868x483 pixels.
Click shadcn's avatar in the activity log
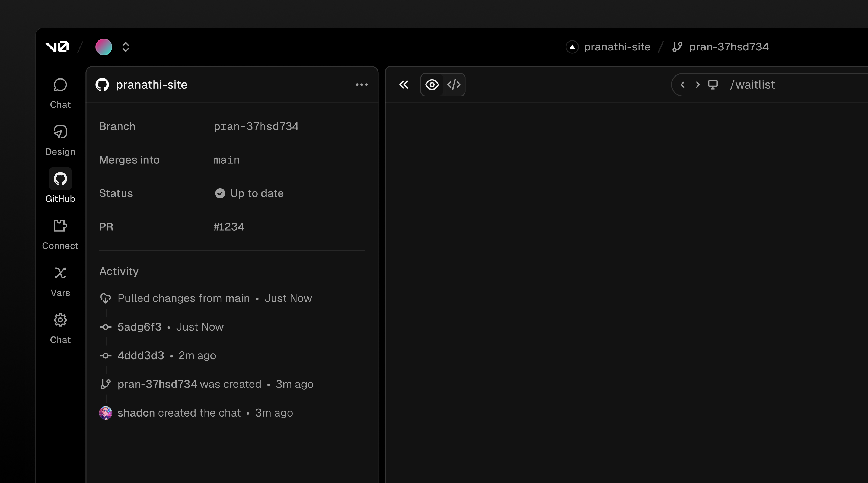pyautogui.click(x=106, y=412)
